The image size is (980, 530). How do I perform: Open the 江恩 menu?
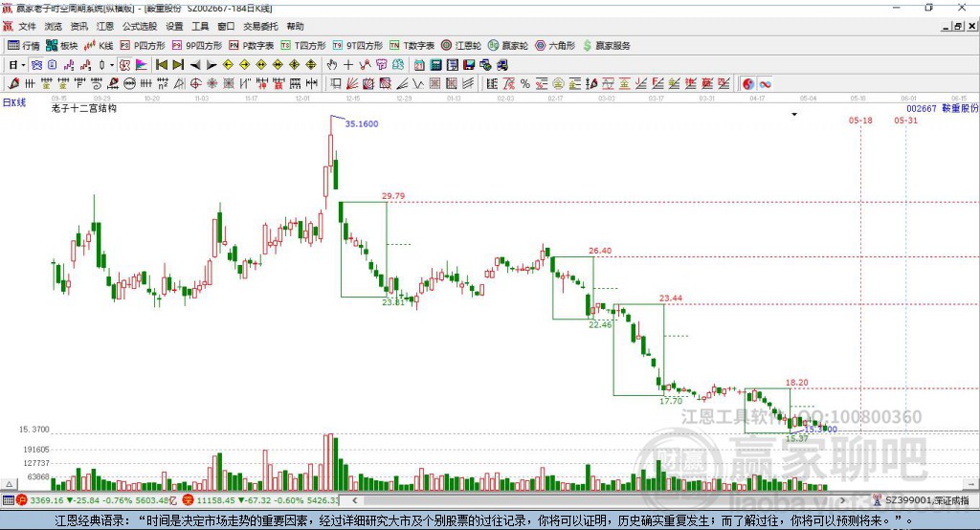[105, 26]
